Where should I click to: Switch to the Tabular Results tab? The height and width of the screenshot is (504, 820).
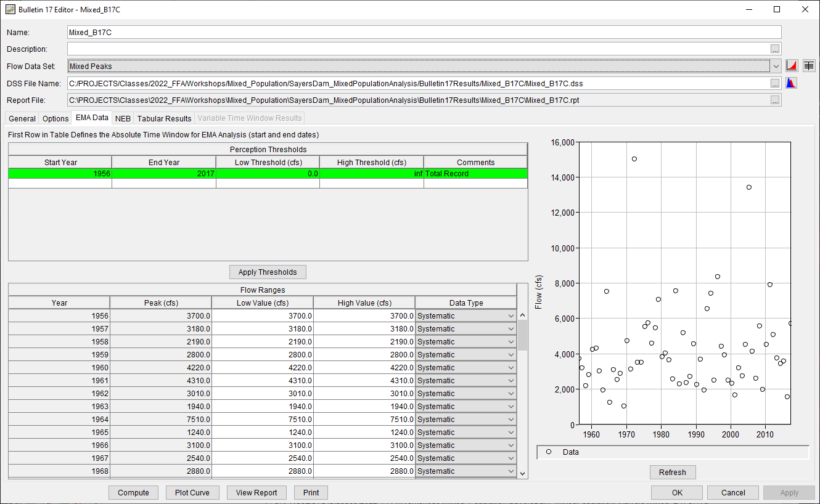pos(163,118)
